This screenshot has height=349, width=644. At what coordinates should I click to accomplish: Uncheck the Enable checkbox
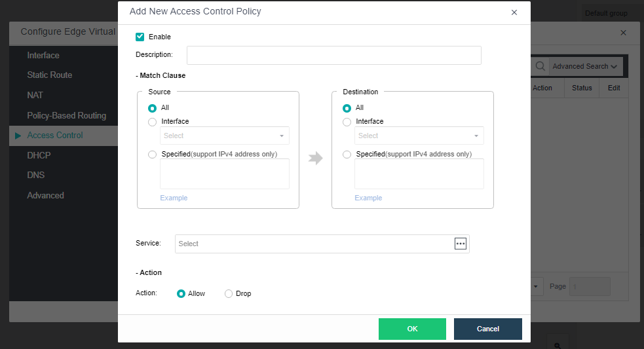140,37
